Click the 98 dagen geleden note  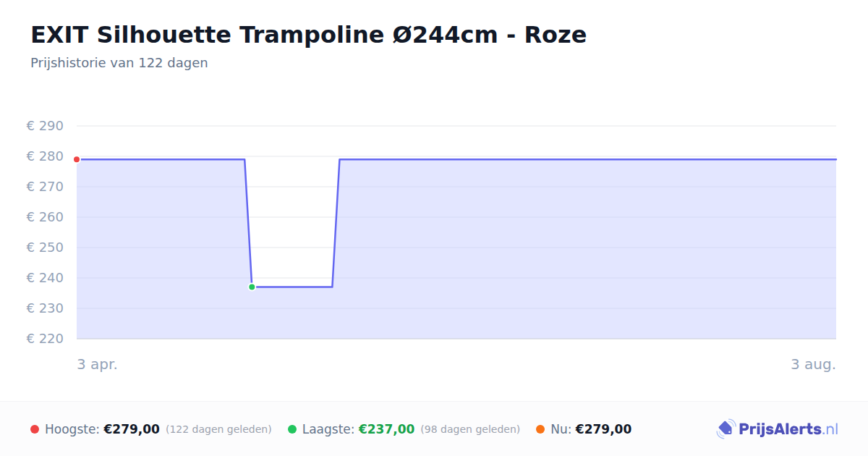[470, 429]
